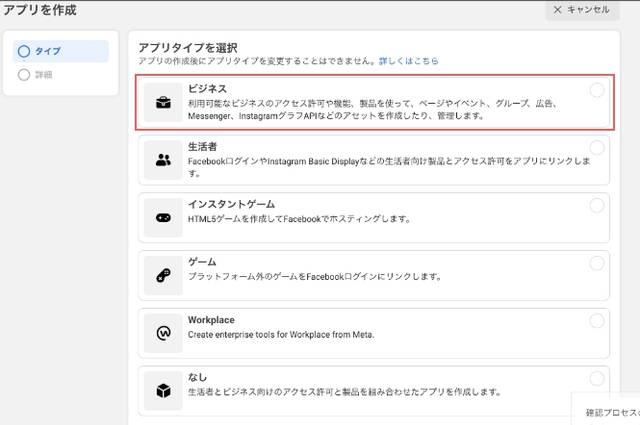Viewport: 640px width, 425px height.
Task: Click the X icon beside キャンセル
Action: click(x=557, y=9)
